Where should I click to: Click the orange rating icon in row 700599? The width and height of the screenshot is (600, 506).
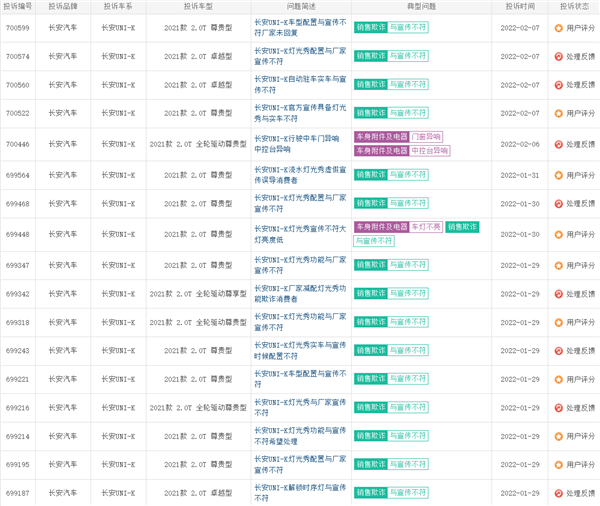click(559, 28)
